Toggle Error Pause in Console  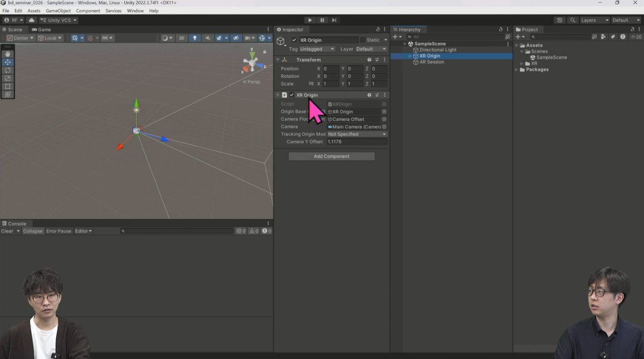coord(58,231)
